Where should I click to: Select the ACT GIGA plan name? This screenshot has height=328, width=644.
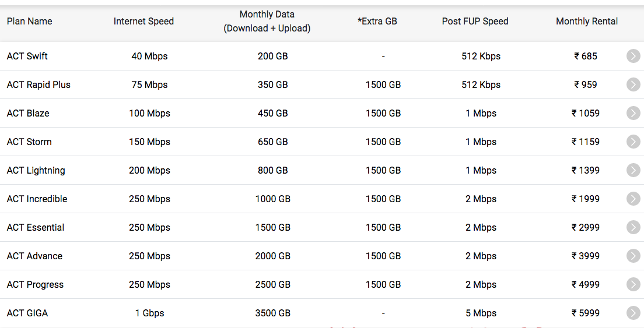[27, 313]
